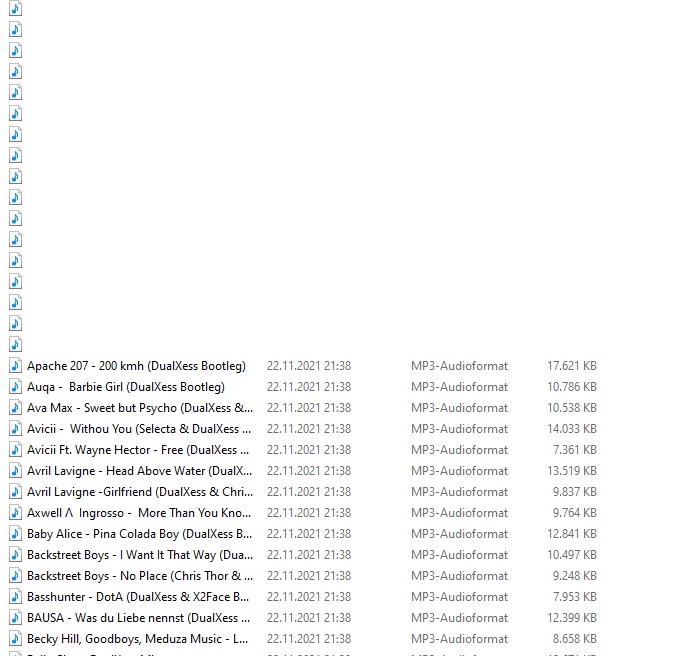
Task: Select the Axwell Λ Ingrosso file icon
Action: [15, 512]
